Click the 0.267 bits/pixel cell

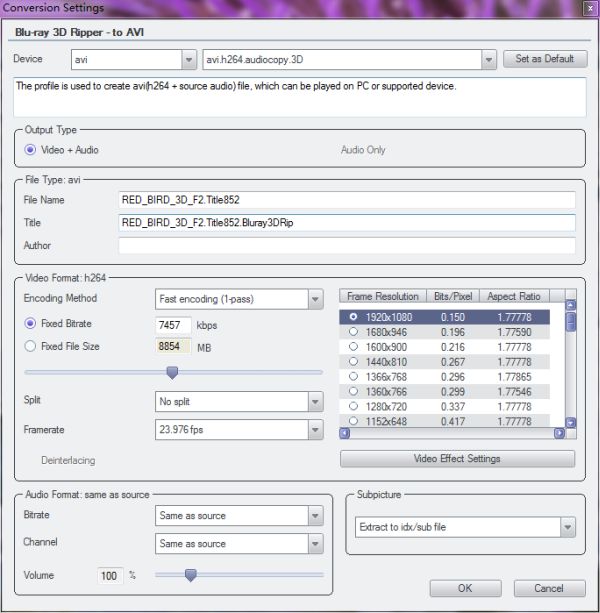click(453, 362)
